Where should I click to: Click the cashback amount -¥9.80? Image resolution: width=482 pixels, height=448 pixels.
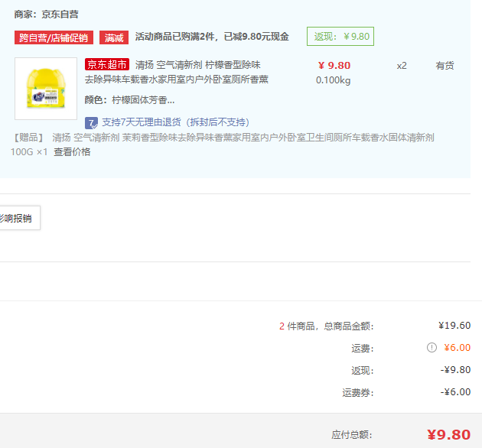click(455, 370)
